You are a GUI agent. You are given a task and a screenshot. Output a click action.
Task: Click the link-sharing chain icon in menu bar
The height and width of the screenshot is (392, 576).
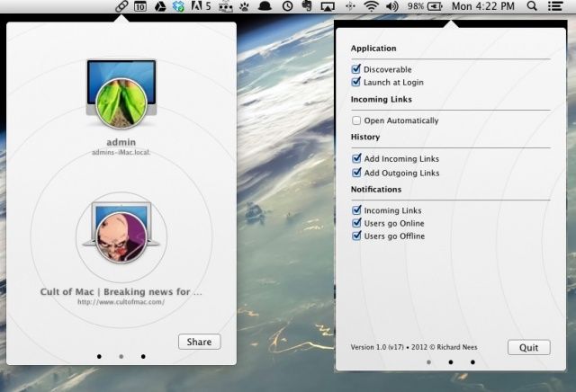point(122,6)
